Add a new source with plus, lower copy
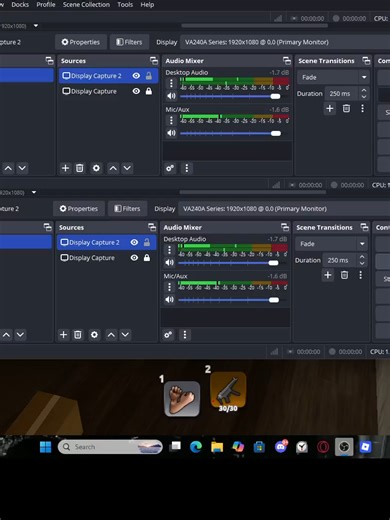 [63, 335]
